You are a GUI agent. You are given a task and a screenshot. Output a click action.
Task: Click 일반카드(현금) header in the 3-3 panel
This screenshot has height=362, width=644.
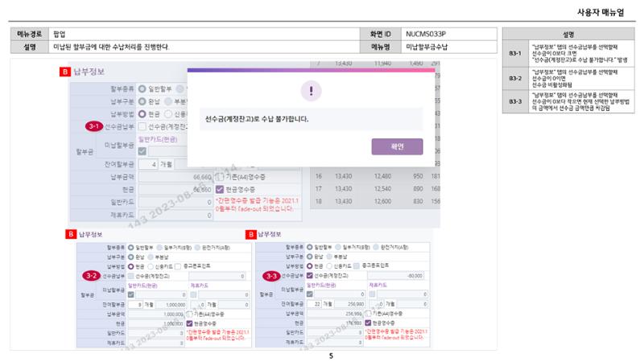click(321, 285)
